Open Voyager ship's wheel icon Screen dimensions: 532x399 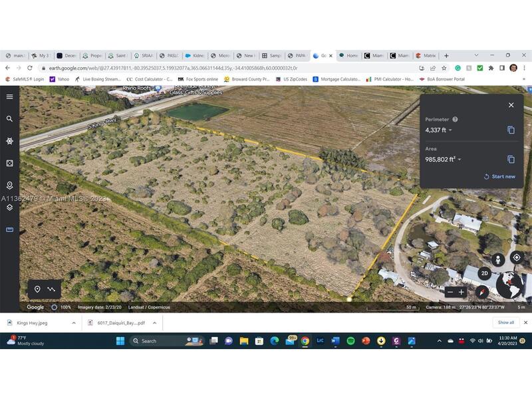[9, 141]
